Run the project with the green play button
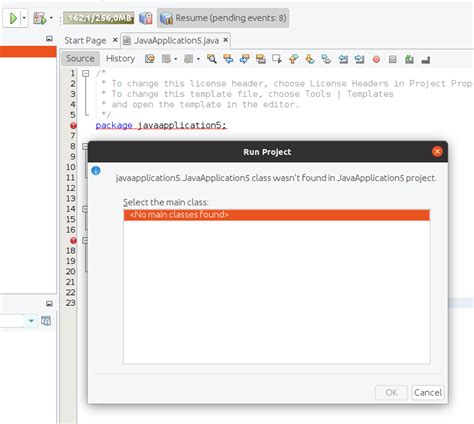The image size is (474, 424). (x=13, y=18)
